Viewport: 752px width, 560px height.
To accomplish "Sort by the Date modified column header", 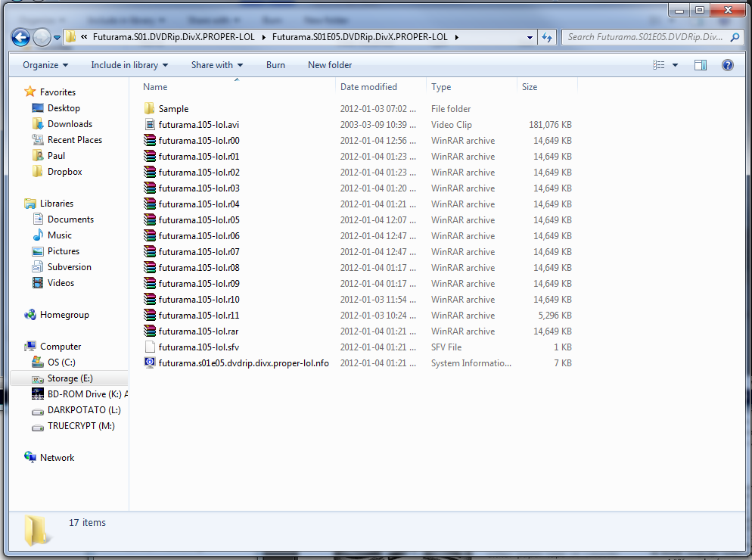I will click(x=368, y=87).
